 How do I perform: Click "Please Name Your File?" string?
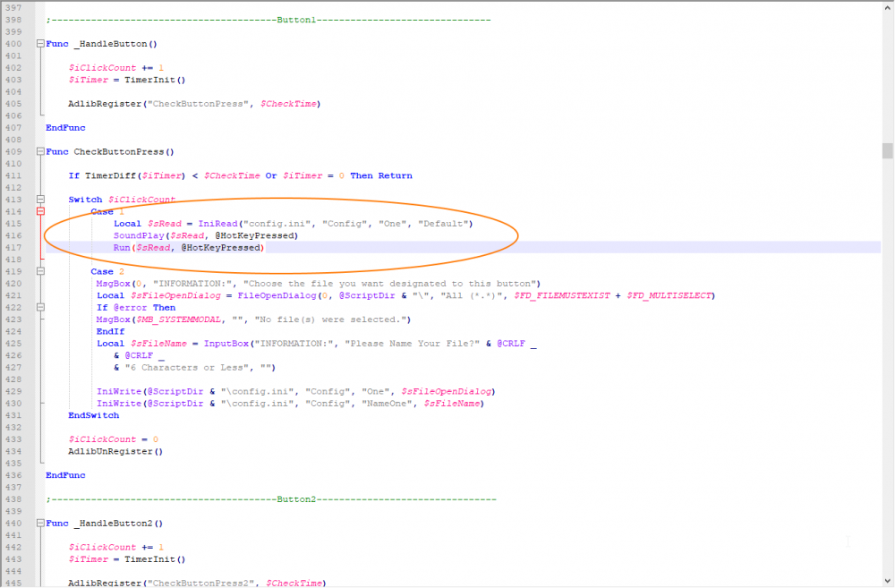tap(412, 344)
